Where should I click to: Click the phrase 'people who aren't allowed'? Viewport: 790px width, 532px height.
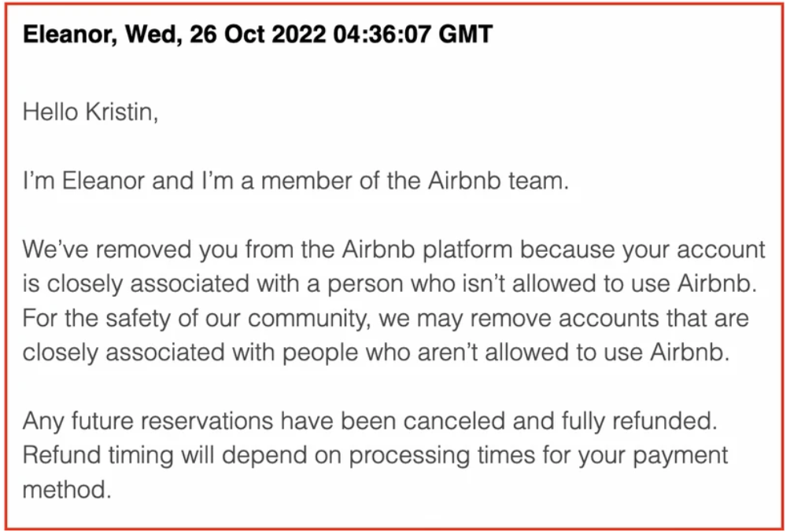click(x=380, y=352)
